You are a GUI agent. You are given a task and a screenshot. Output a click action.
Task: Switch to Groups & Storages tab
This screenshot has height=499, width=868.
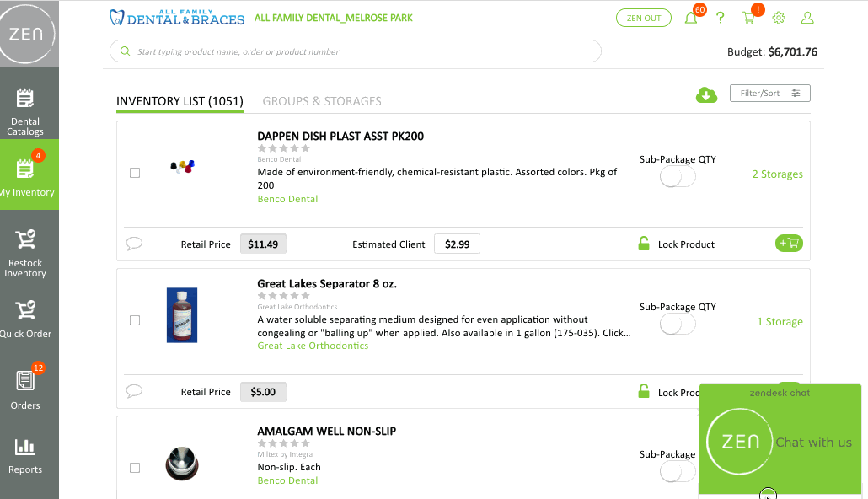(322, 101)
